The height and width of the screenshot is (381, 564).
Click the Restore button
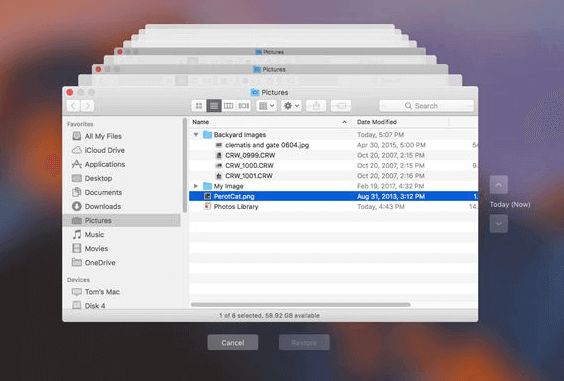pos(304,343)
